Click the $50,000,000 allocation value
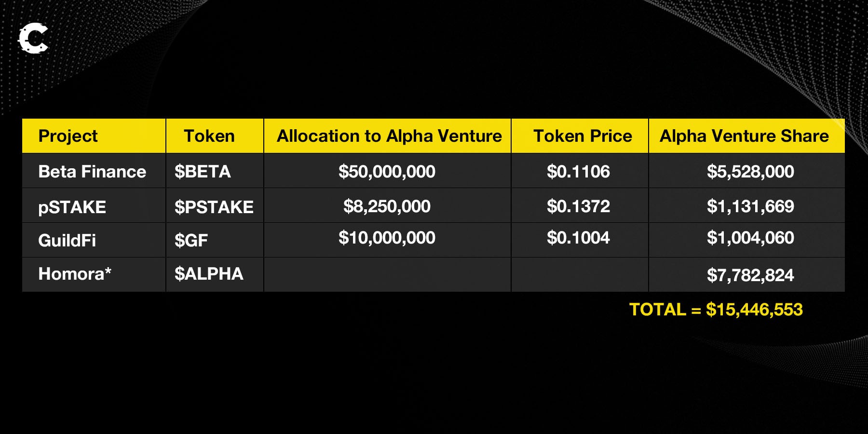Screen dimensions: 868x434 387,172
